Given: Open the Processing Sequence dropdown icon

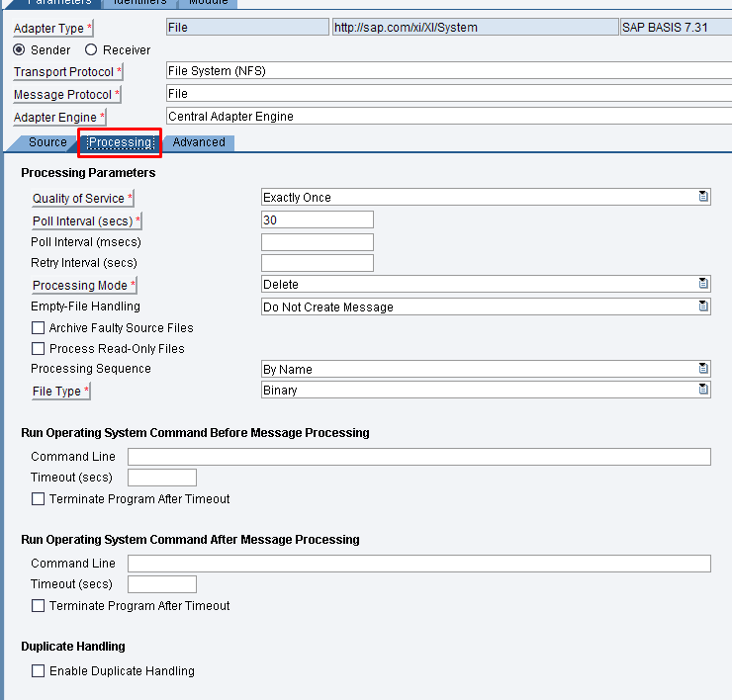Looking at the screenshot, I should click(703, 368).
